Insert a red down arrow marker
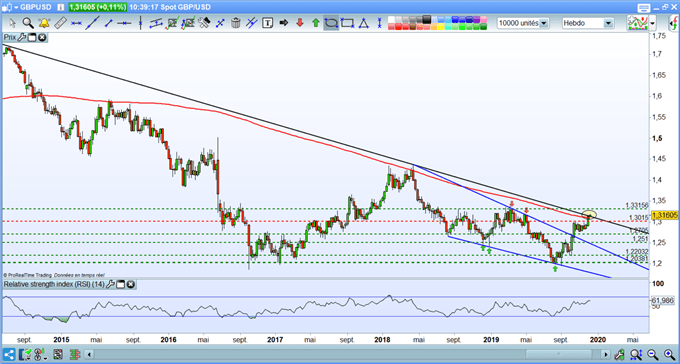The width and height of the screenshot is (680, 364). (x=300, y=23)
